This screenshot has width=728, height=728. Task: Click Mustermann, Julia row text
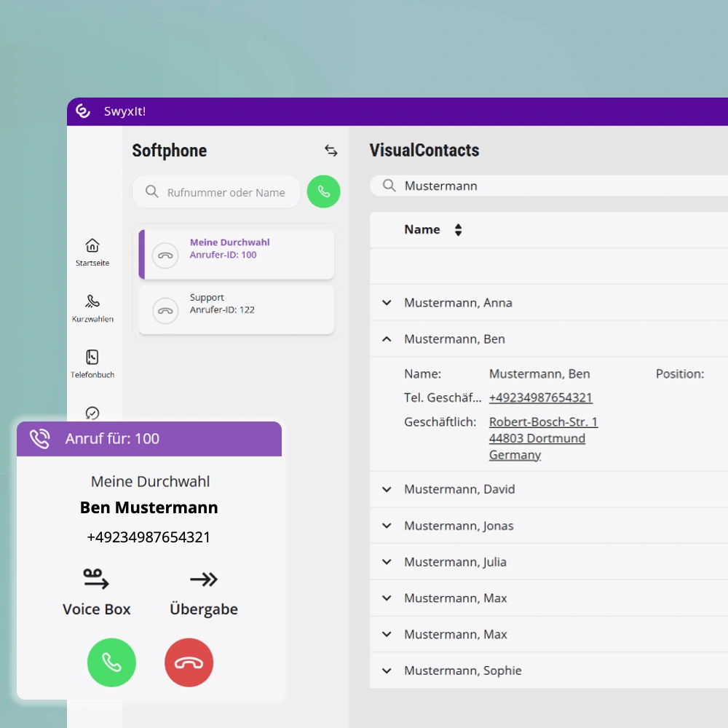(x=456, y=562)
